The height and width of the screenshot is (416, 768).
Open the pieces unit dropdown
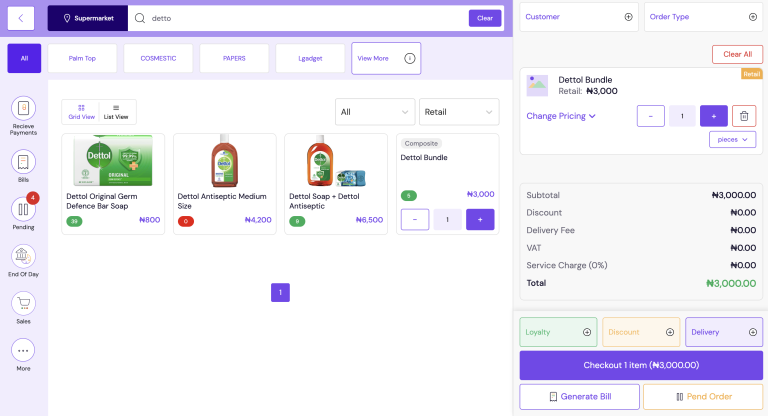733,140
